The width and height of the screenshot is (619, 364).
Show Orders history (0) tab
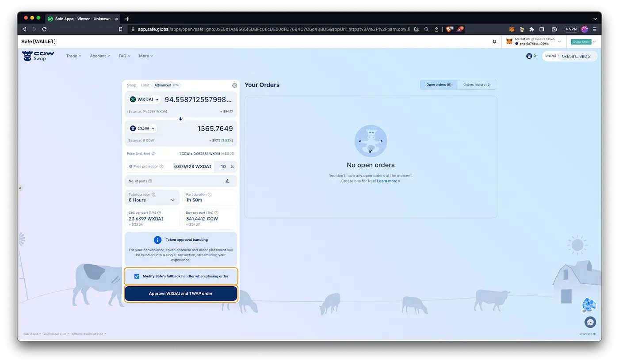click(x=477, y=84)
